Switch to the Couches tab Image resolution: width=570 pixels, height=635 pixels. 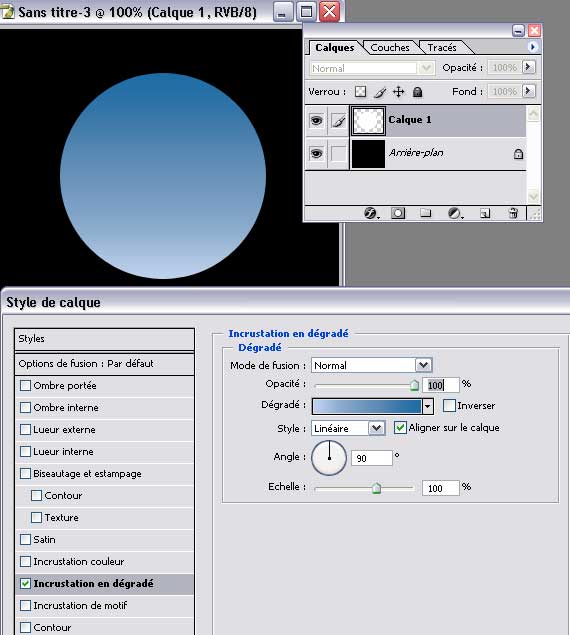pyautogui.click(x=390, y=47)
